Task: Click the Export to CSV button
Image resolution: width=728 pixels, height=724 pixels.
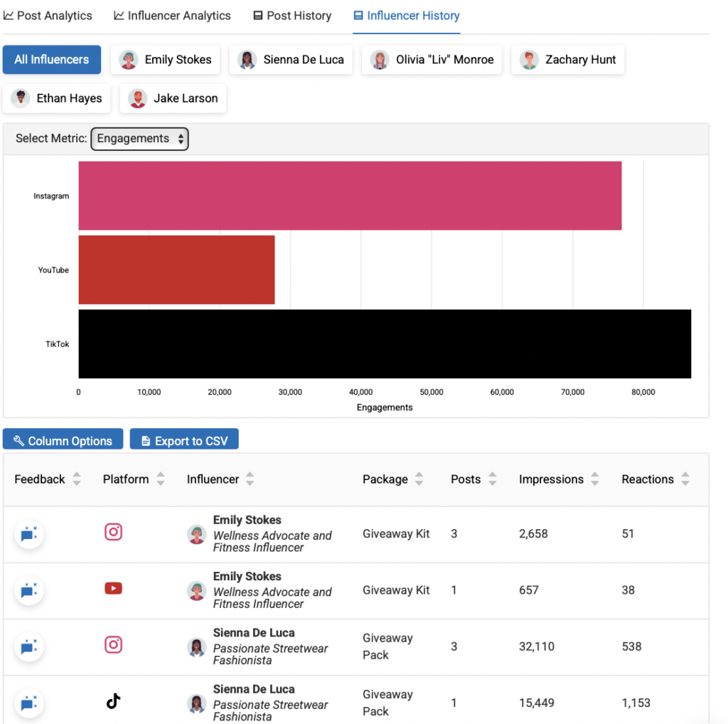Action: tap(184, 439)
